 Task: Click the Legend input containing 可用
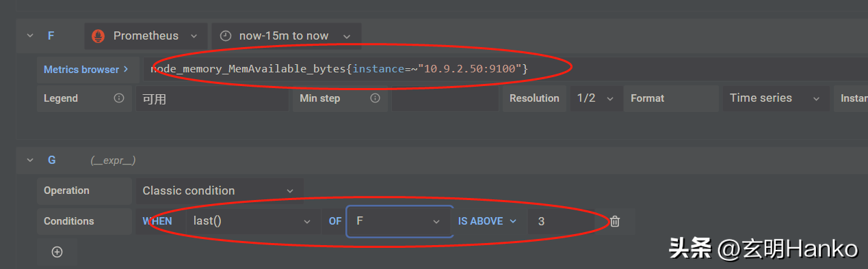click(211, 98)
